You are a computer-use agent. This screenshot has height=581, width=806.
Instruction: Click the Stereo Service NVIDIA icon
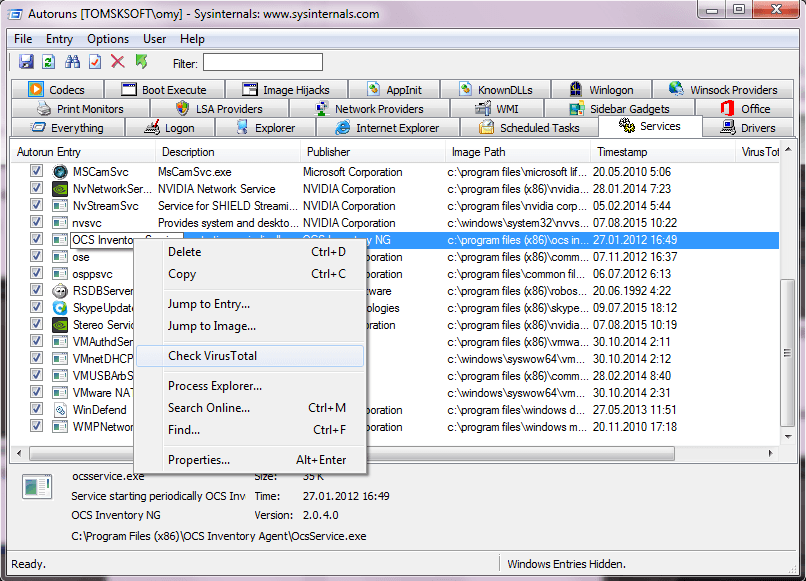(x=60, y=325)
